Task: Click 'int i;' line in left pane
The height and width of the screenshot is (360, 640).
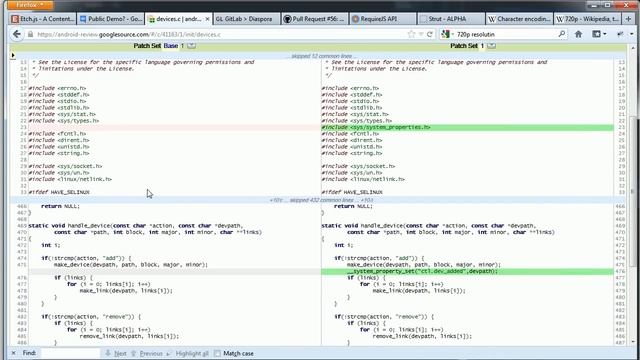Action: click(x=51, y=245)
